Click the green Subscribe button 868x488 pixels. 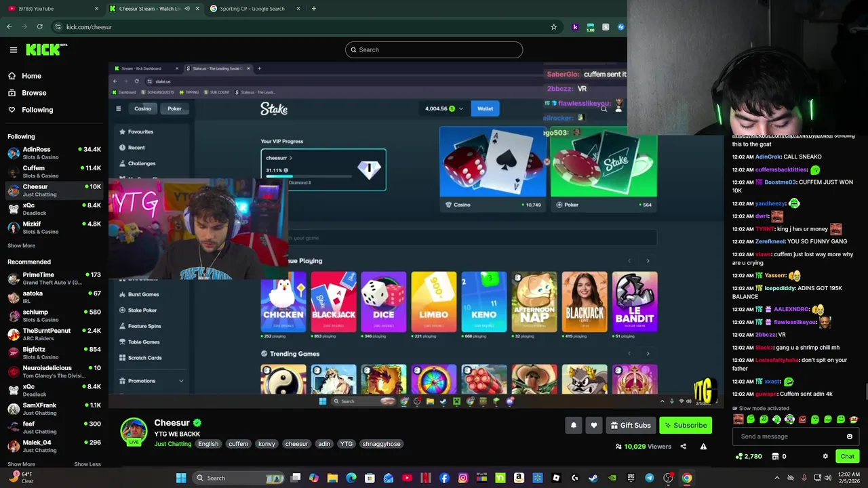click(x=686, y=426)
